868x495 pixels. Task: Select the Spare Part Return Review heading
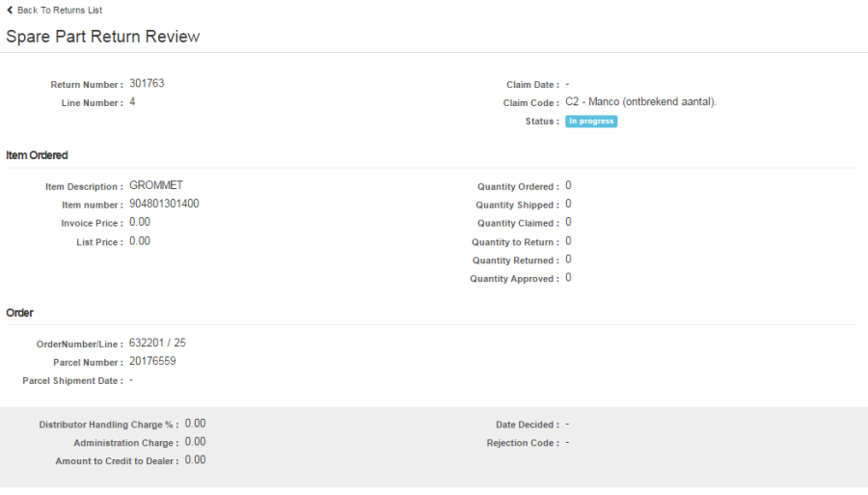(x=103, y=37)
